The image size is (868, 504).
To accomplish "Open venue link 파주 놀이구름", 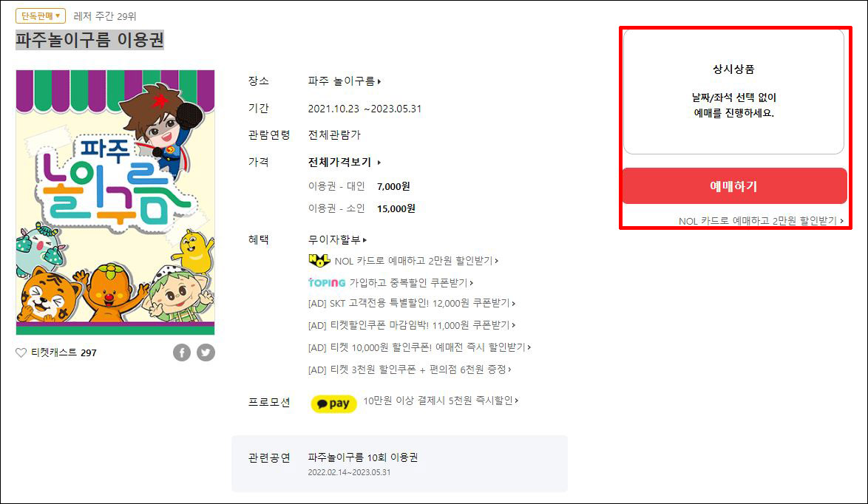I will point(345,81).
